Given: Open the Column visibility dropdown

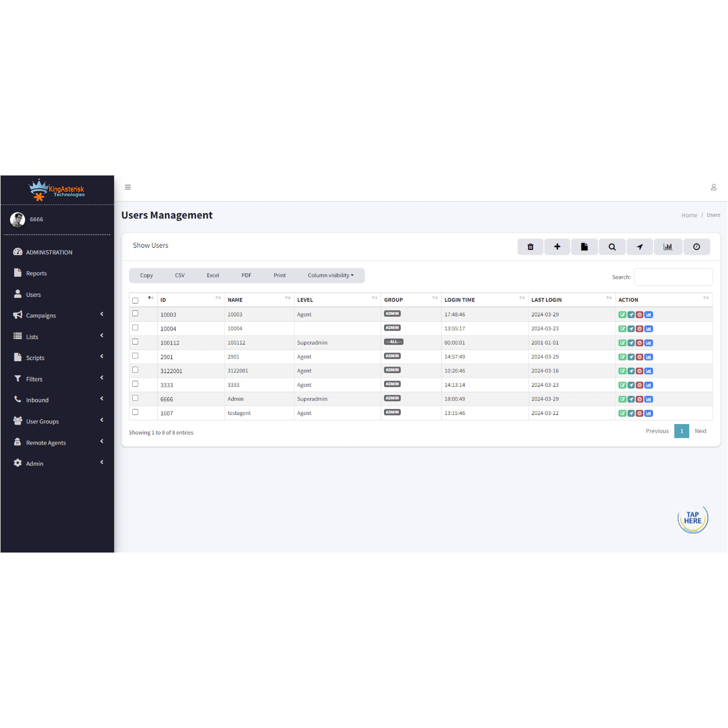Looking at the screenshot, I should 331,275.
